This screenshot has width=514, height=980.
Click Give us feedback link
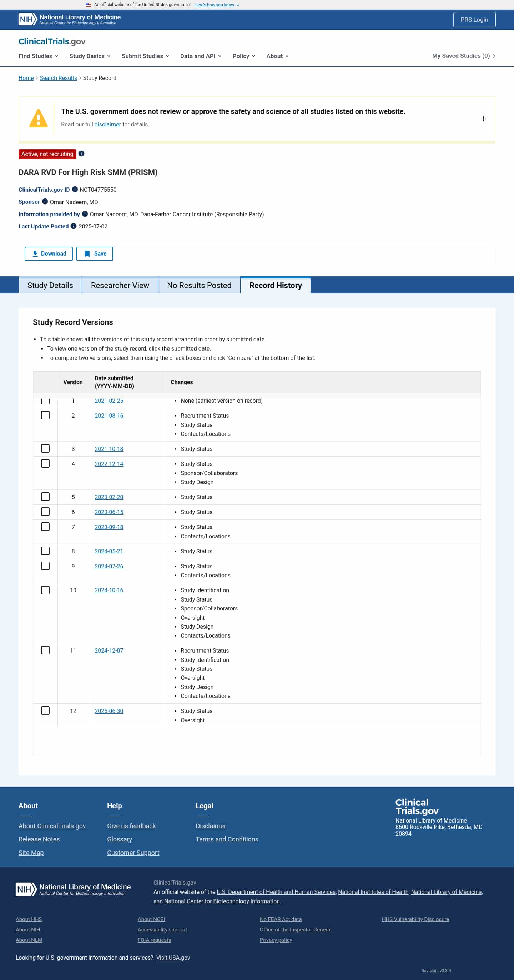pos(131,826)
